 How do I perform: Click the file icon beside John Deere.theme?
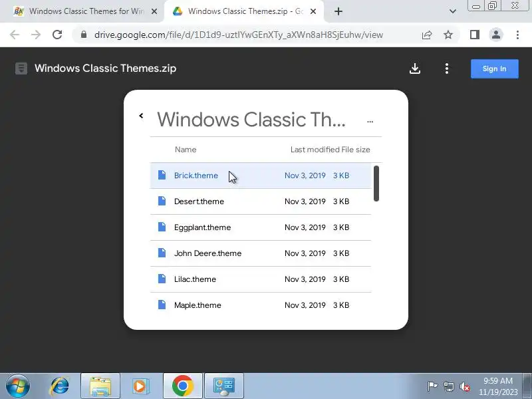point(162,253)
